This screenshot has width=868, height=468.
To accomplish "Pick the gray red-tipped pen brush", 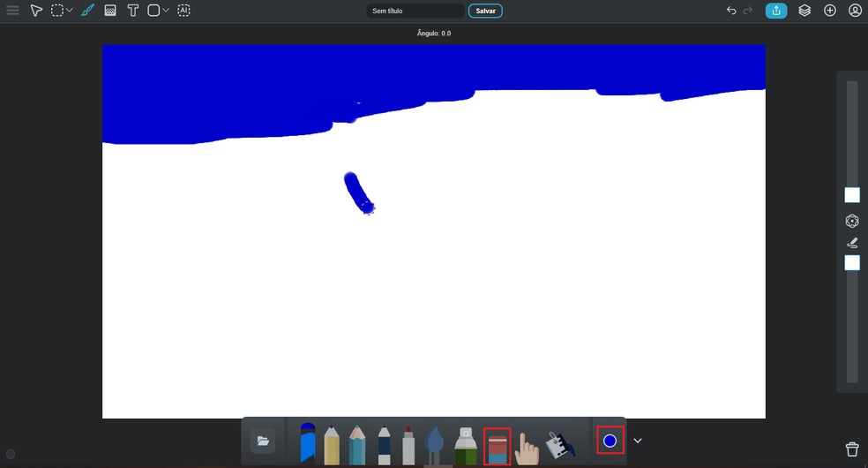I will (408, 445).
